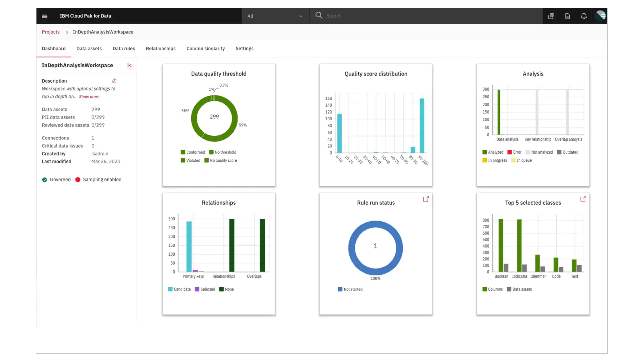This screenshot has height=362, width=644.
Task: Open the user profile avatar
Action: click(x=600, y=16)
